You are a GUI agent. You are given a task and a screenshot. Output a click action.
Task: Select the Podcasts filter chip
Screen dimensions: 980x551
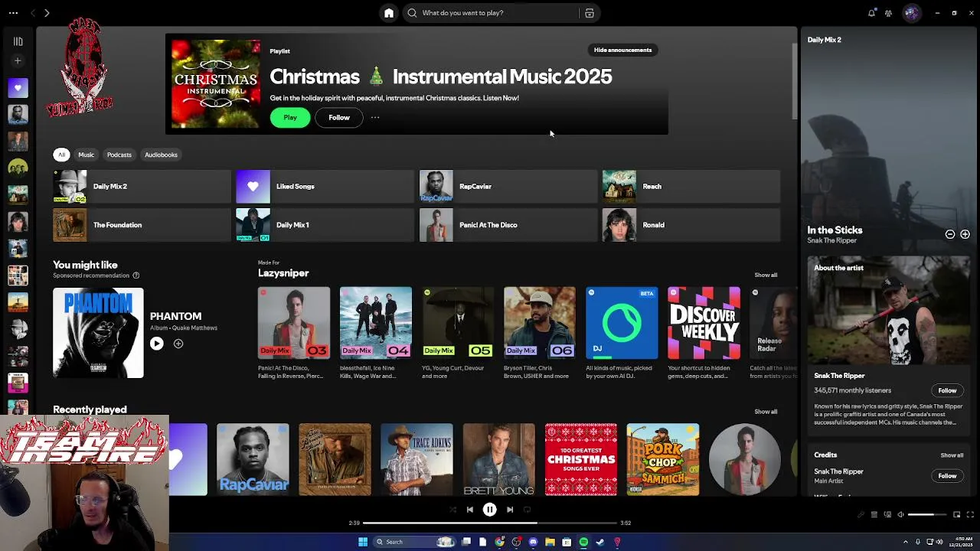[x=119, y=155]
